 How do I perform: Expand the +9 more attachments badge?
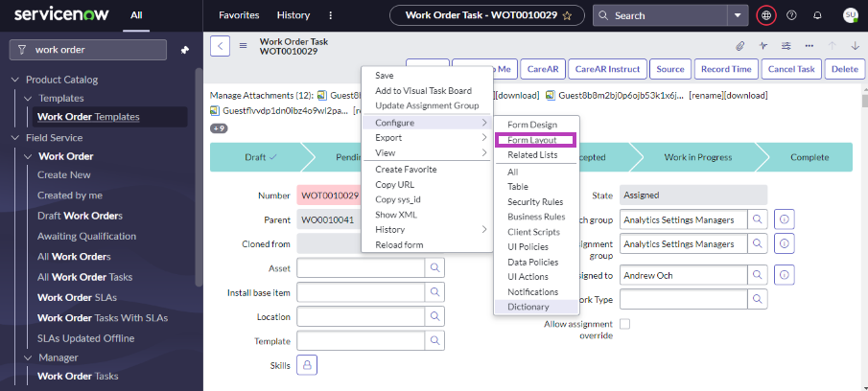[219, 128]
